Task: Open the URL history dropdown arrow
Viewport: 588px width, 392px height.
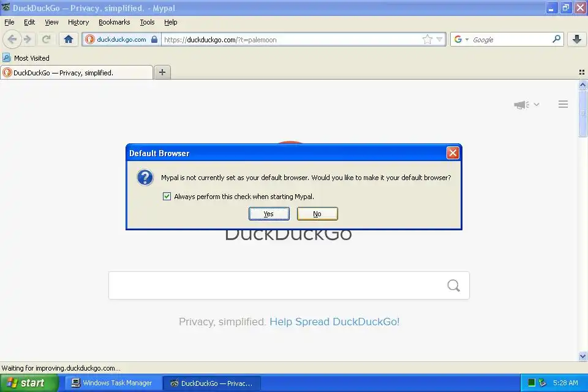Action: point(440,39)
